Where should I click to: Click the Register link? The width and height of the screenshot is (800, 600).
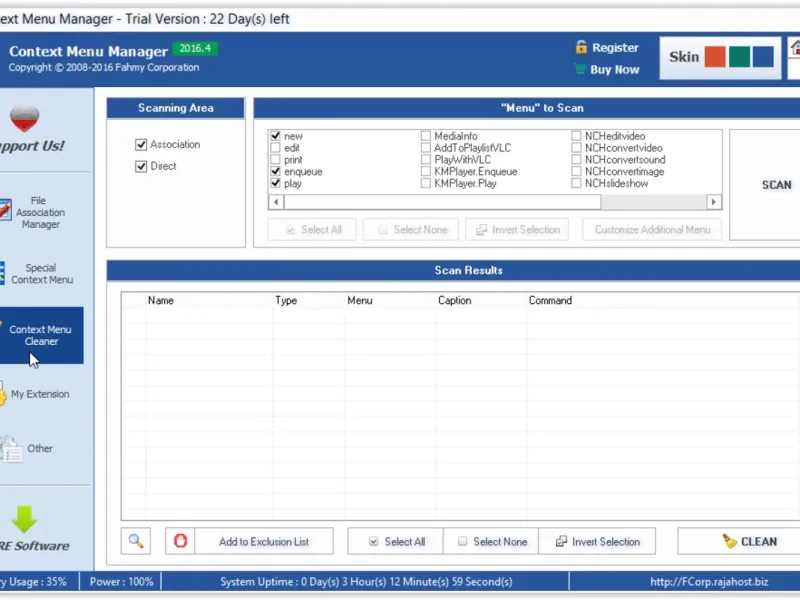[x=615, y=47]
